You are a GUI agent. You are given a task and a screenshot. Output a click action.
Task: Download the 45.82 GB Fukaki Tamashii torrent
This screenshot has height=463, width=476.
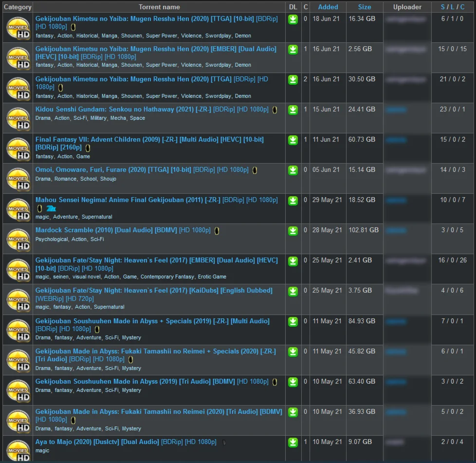(293, 352)
